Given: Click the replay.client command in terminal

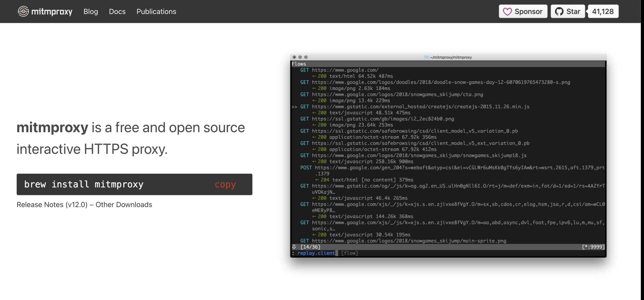Looking at the screenshot, I should pyautogui.click(x=316, y=253).
